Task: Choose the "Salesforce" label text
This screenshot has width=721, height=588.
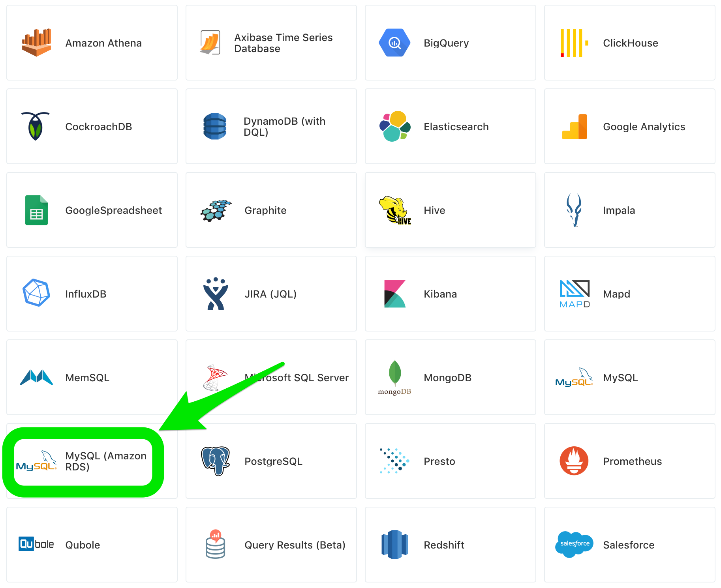Action: (x=629, y=545)
